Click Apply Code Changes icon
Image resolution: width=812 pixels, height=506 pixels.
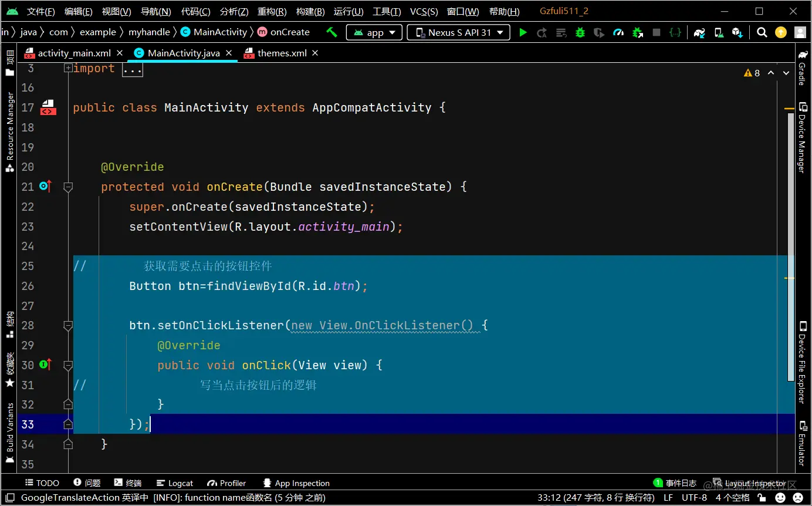pos(561,32)
